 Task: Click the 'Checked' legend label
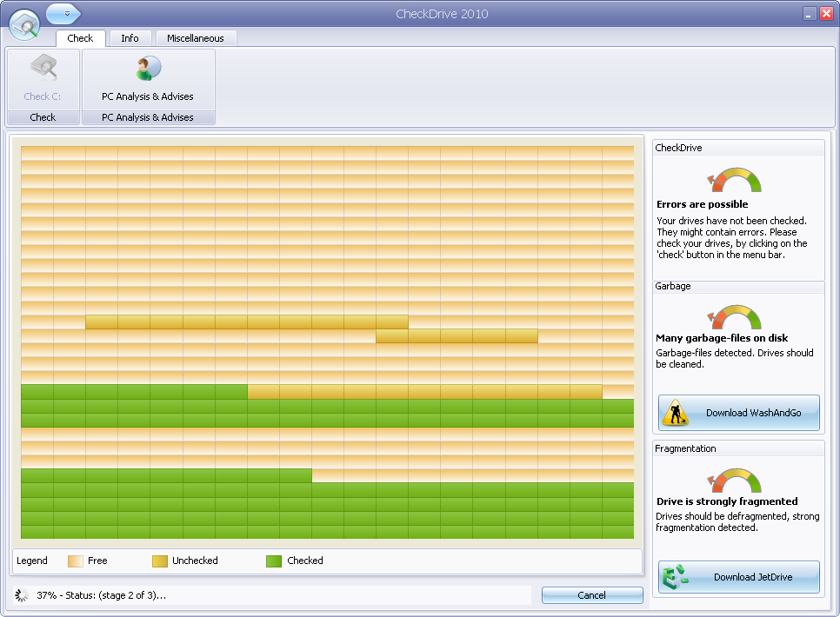coord(305,561)
